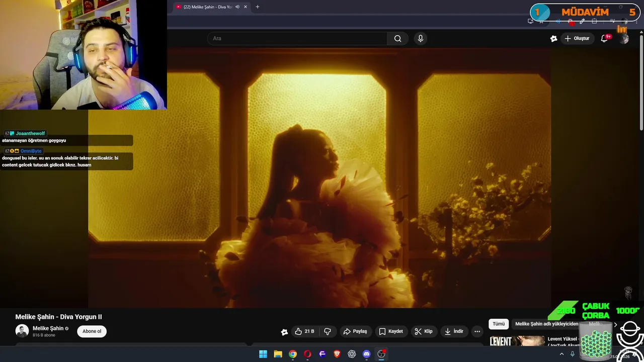Open the color picker eyedropper extension
This screenshot has width=644, height=362.
pyautogui.click(x=582, y=21)
